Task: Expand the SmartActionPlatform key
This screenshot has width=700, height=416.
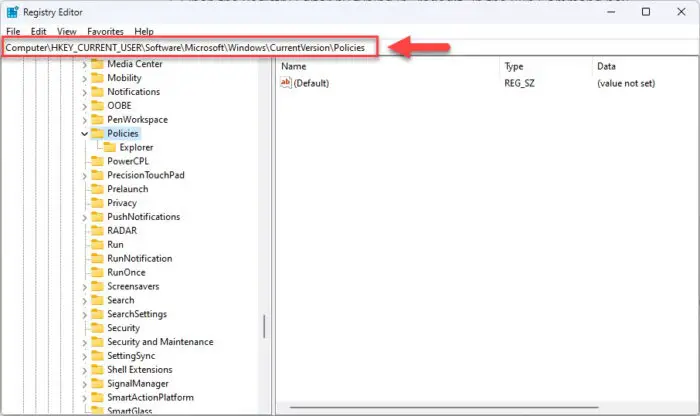Action: click(84, 398)
